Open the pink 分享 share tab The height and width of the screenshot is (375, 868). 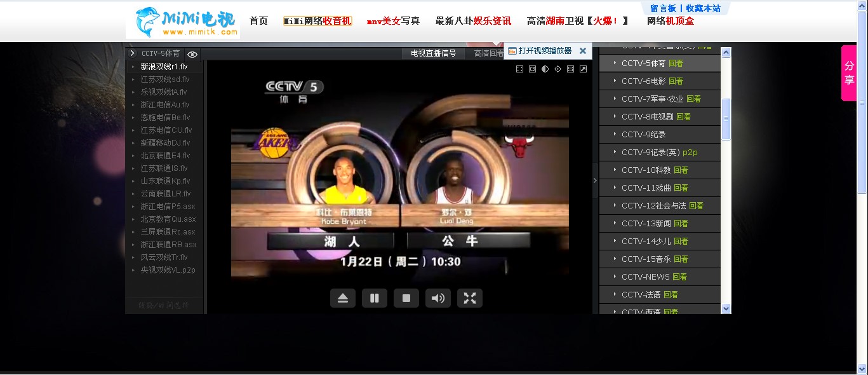pyautogui.click(x=849, y=73)
